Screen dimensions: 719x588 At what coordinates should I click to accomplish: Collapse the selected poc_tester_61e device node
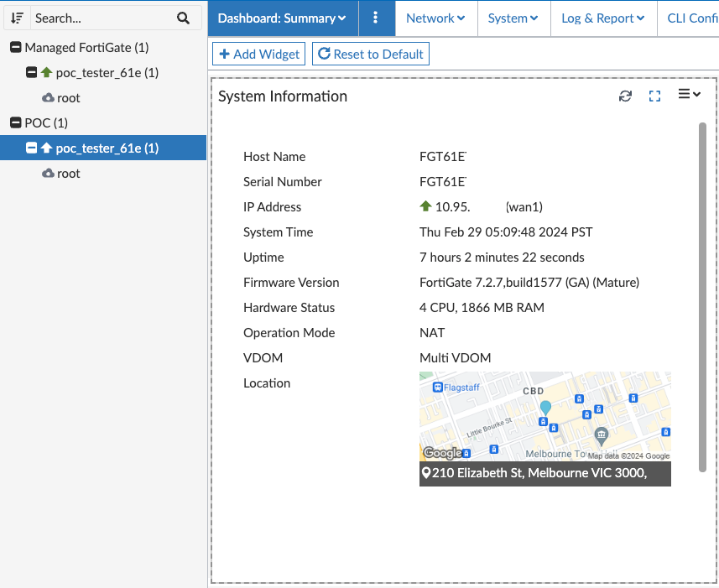pyautogui.click(x=32, y=148)
